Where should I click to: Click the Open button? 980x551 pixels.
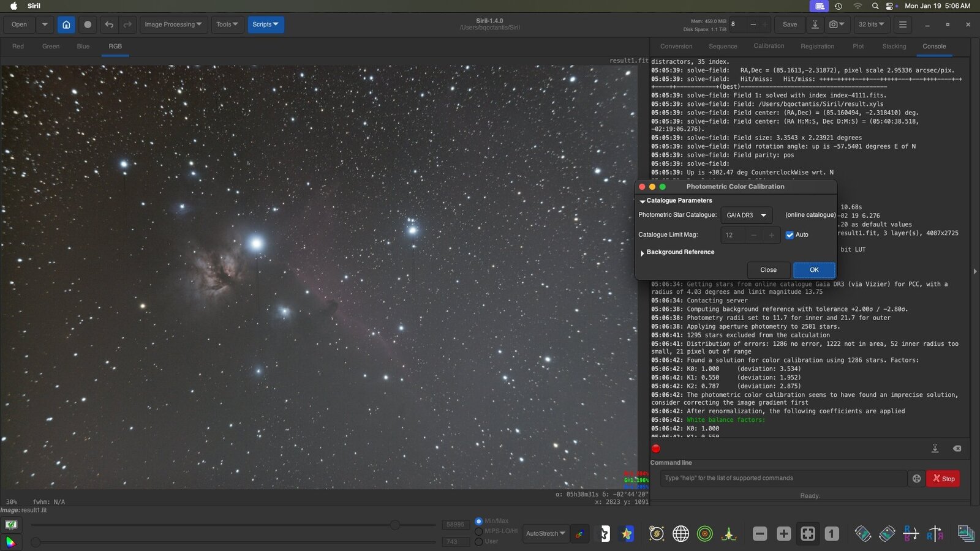19,24
